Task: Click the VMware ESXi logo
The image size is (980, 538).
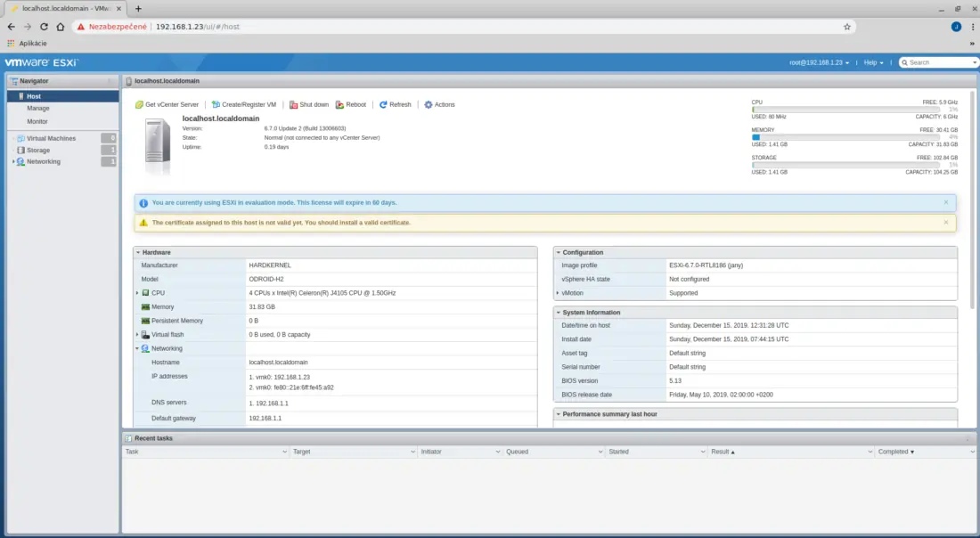Action: pyautogui.click(x=41, y=62)
